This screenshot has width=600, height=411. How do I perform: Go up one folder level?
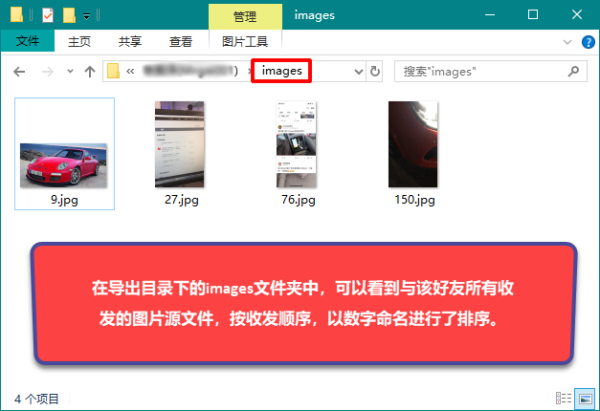(x=90, y=72)
